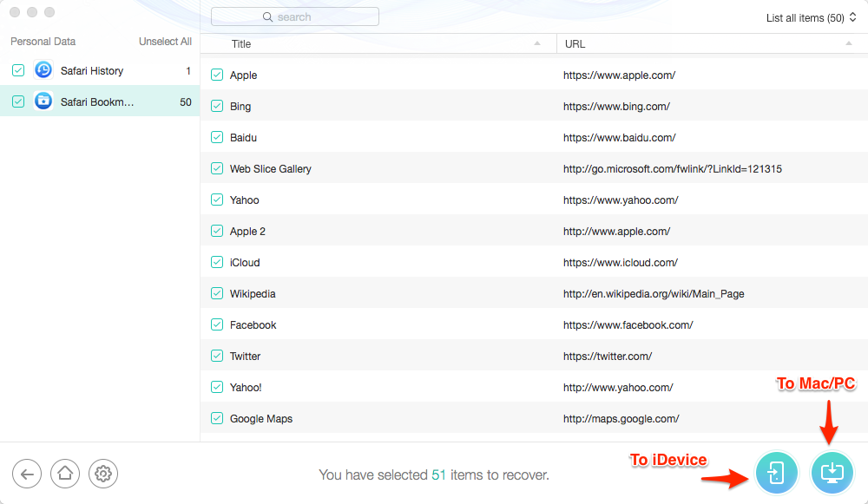Select the Safari Bookmarks category row
This screenshot has width=868, height=504.
(100, 101)
